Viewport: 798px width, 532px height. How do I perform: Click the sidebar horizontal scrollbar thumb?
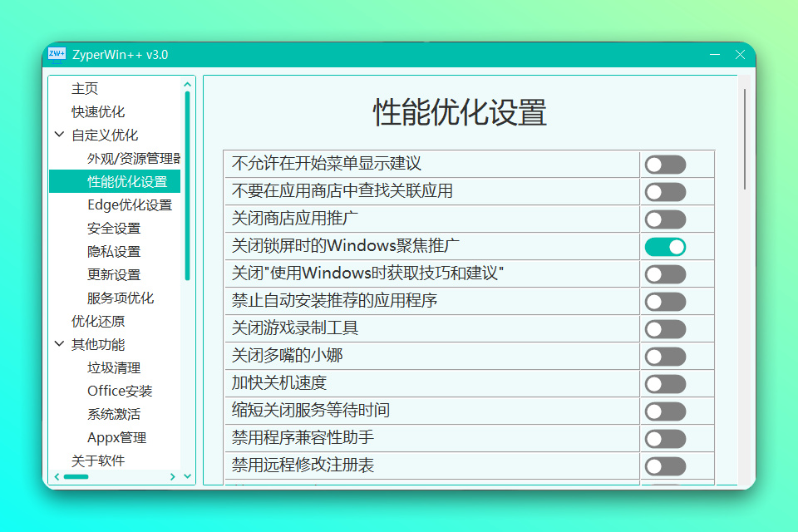pos(76,476)
